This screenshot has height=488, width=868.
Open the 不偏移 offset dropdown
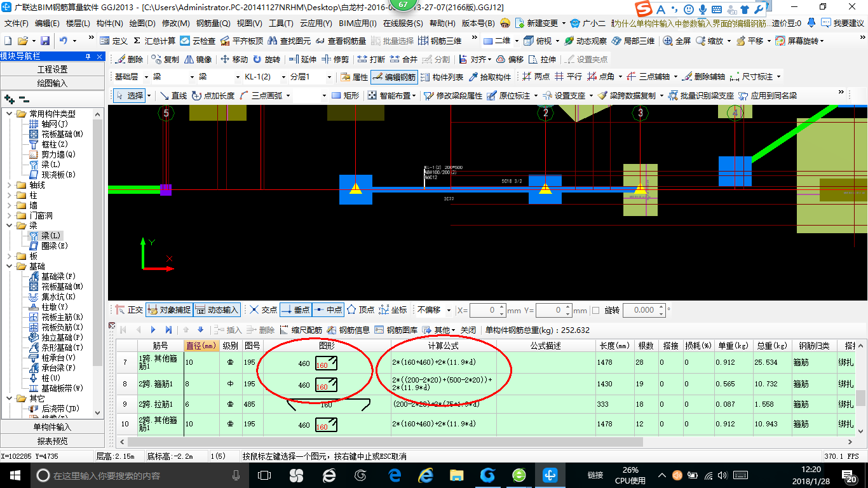pyautogui.click(x=449, y=310)
